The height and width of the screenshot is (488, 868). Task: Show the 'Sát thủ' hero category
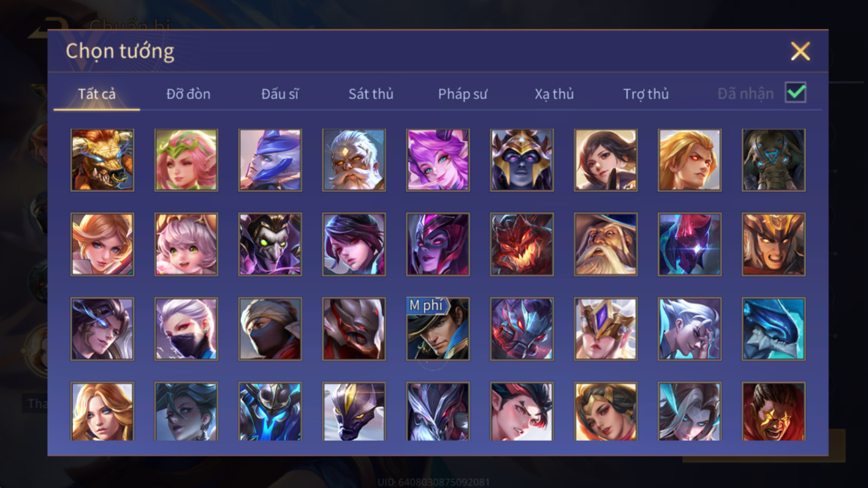371,94
